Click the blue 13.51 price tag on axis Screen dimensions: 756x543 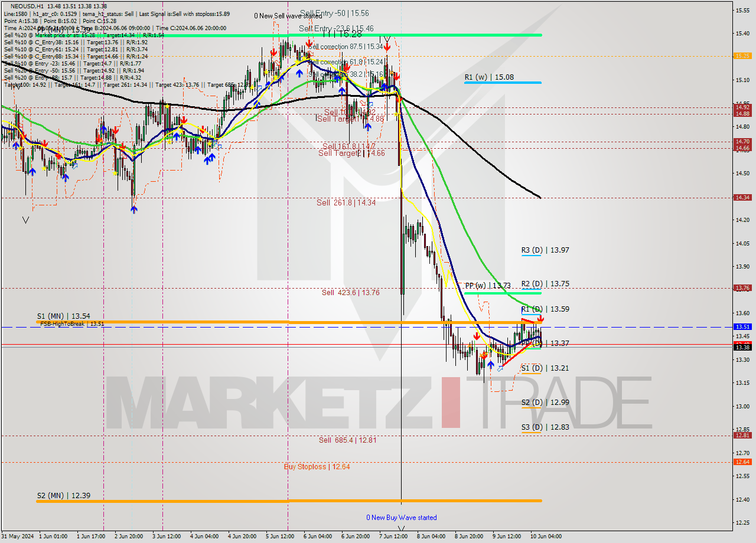pos(742,326)
